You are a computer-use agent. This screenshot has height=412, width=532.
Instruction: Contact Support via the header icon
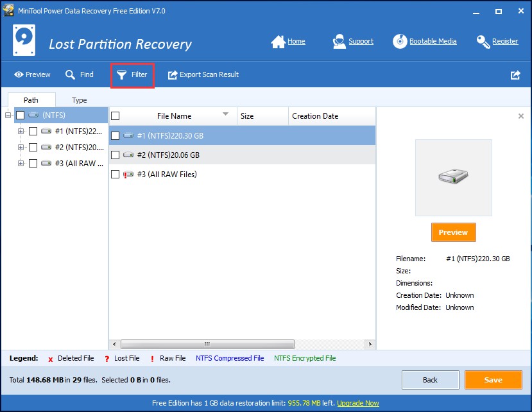tap(353, 41)
